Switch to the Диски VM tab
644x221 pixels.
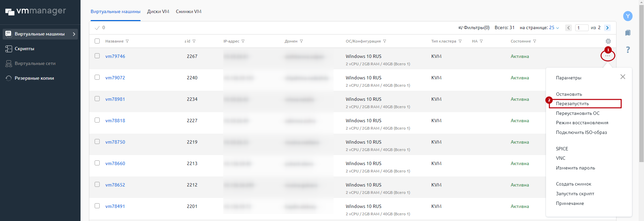point(158,11)
